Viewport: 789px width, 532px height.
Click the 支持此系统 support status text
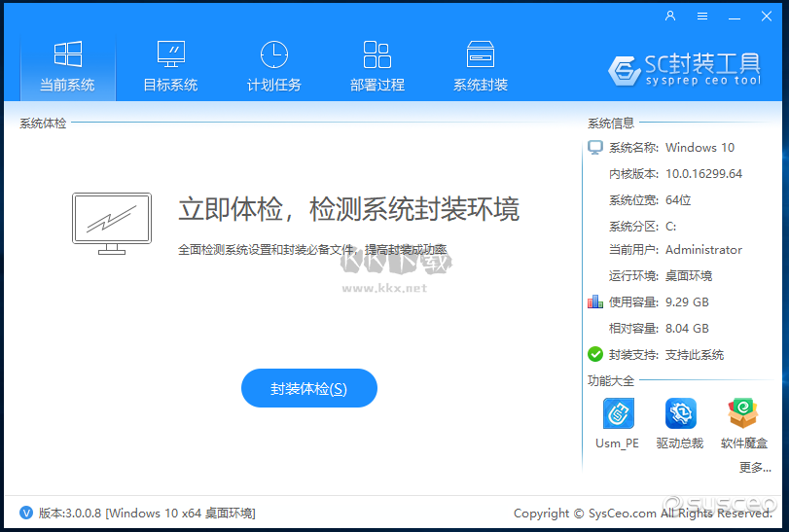(695, 354)
